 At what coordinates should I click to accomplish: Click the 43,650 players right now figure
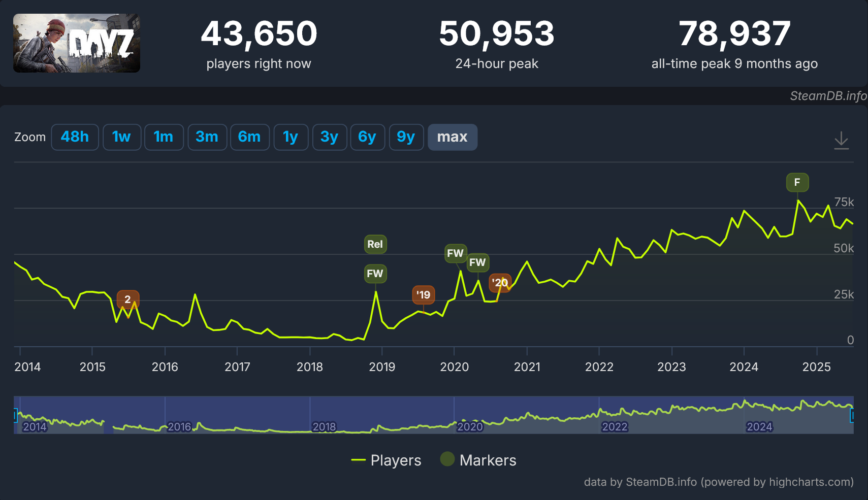(x=259, y=34)
